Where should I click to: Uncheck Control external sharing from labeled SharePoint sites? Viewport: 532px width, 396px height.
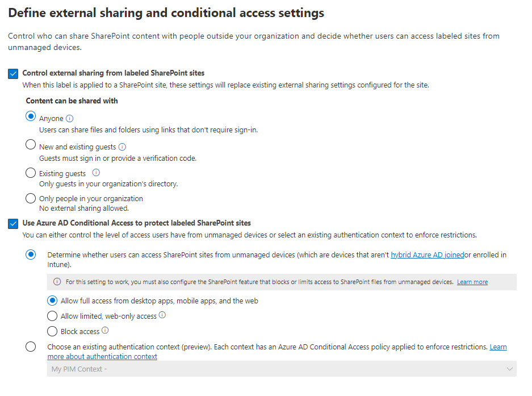(13, 73)
